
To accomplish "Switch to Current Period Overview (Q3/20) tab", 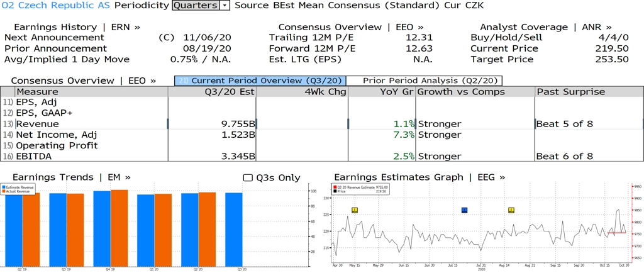I will coord(260,81).
